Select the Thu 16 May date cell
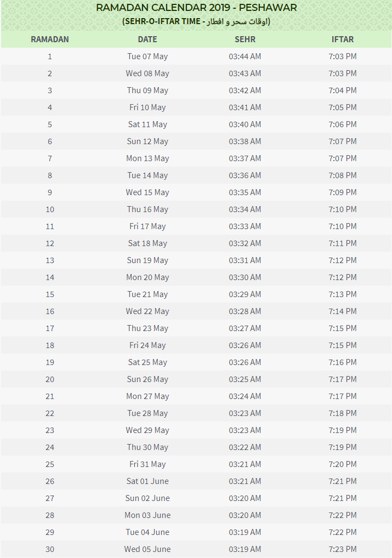Viewport: 392px width, 558px height. [147, 209]
